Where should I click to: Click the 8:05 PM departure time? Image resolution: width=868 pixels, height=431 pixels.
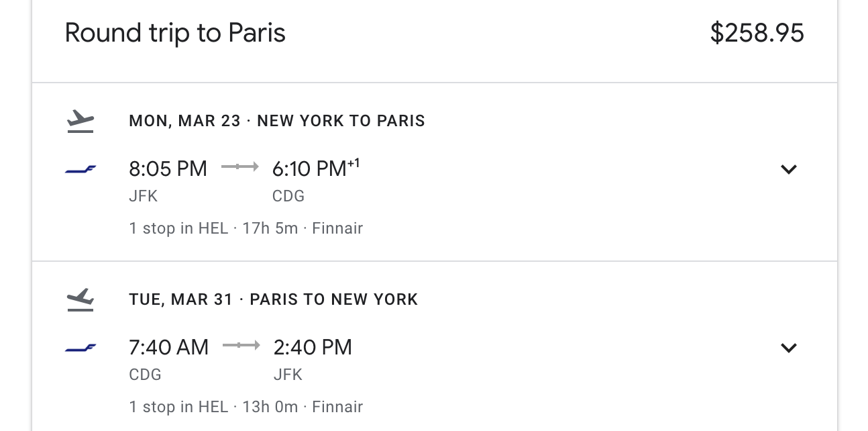[168, 169]
